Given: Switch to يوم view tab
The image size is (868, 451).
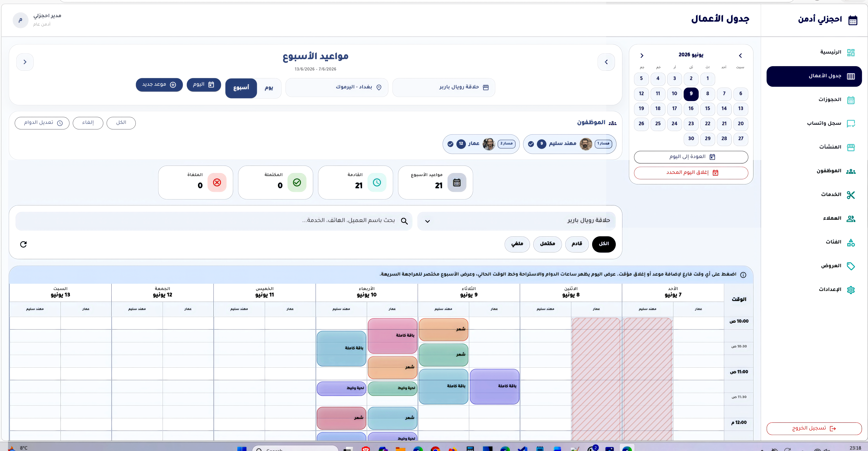Looking at the screenshot, I should 269,88.
